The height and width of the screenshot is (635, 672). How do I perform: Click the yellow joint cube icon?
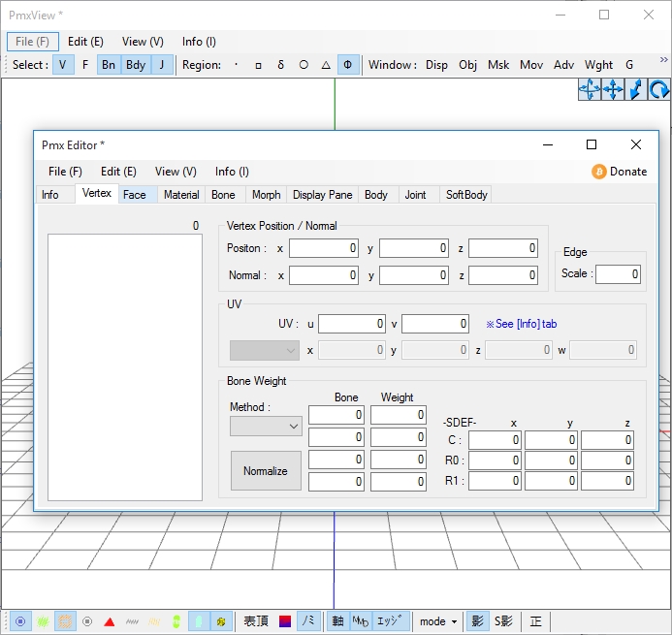pyautogui.click(x=221, y=621)
